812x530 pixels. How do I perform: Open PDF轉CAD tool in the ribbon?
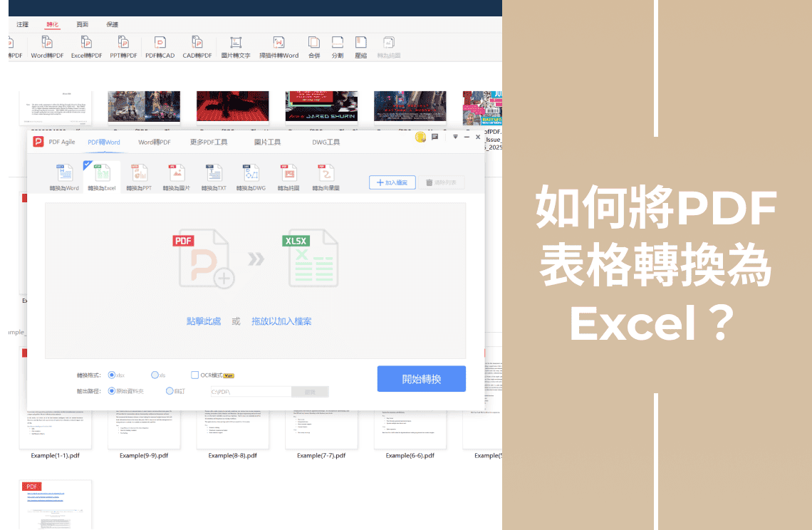(x=160, y=48)
